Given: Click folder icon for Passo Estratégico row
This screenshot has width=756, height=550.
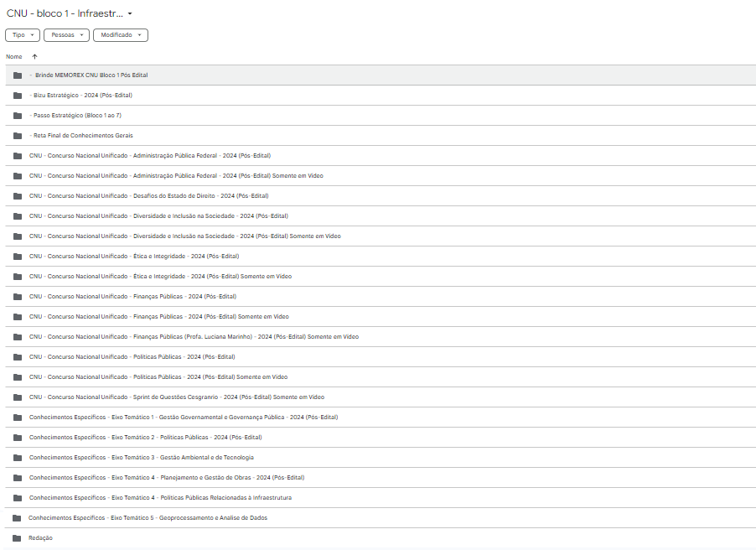Looking at the screenshot, I should tap(18, 116).
